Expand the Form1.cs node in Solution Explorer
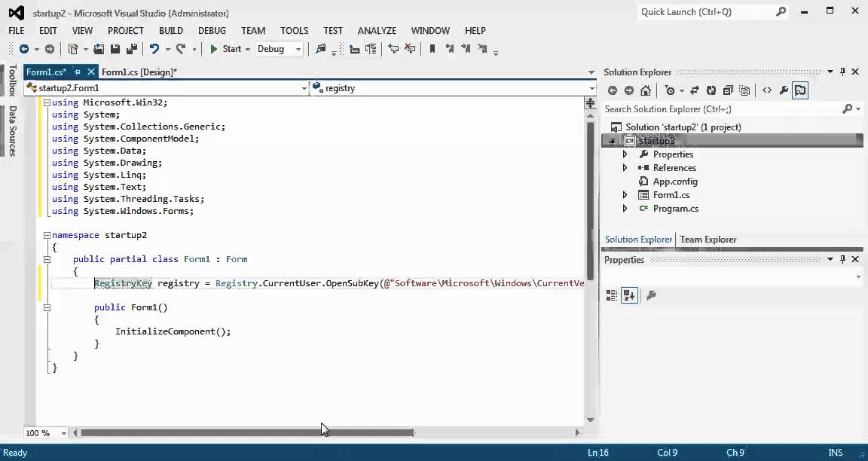Screen dimensions: 868x461 [x=625, y=195]
